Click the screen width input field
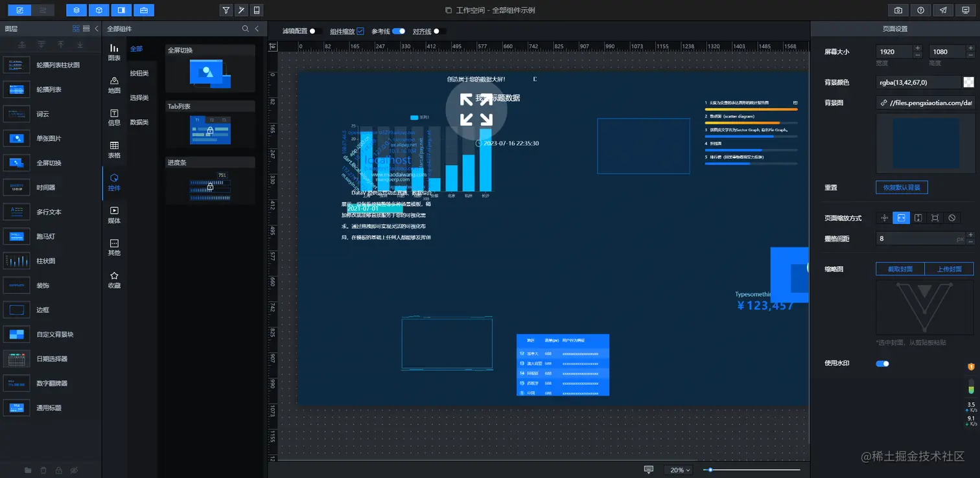The image size is (980, 478). [894, 52]
